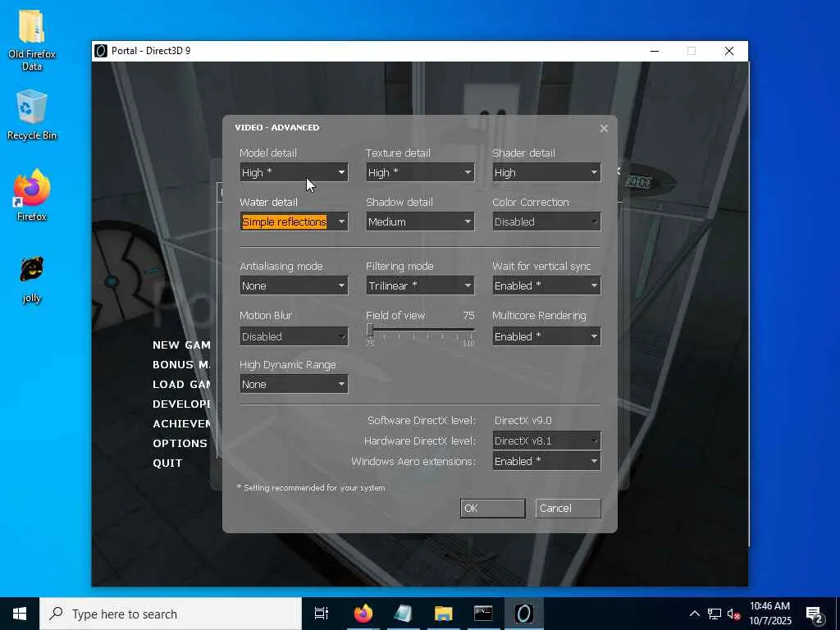Select LOAD GAME in Portal menu
The width and height of the screenshot is (840, 630).
pyautogui.click(x=181, y=385)
